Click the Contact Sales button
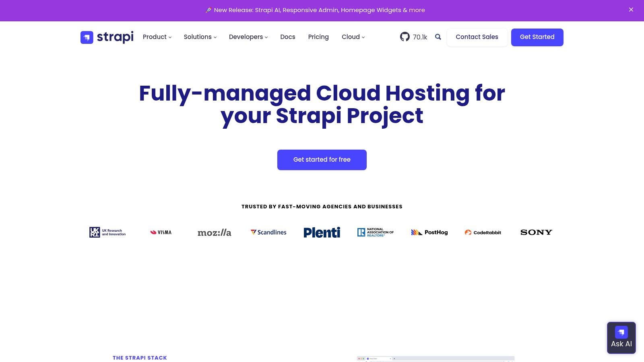The height and width of the screenshot is (362, 644). coord(477,37)
